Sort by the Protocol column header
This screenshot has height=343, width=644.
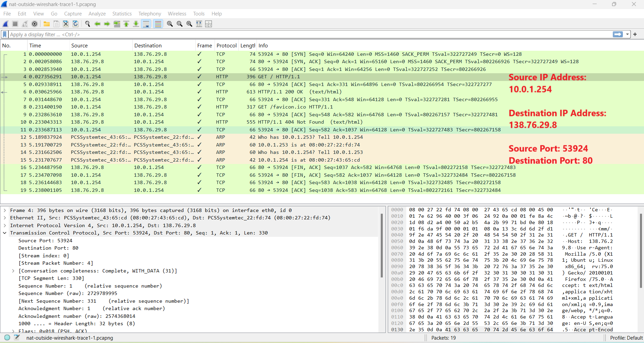[227, 45]
